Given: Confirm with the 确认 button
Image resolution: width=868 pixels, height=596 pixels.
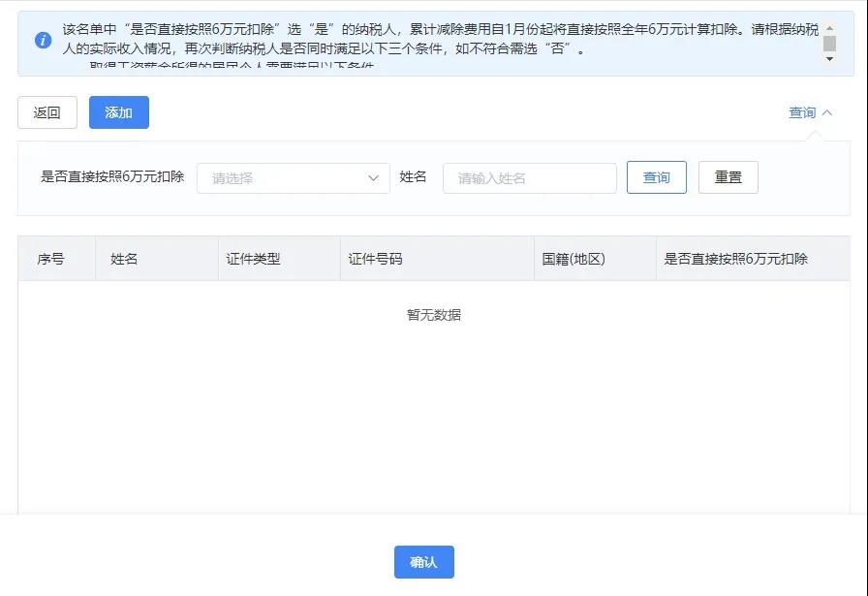Looking at the screenshot, I should coord(423,561).
